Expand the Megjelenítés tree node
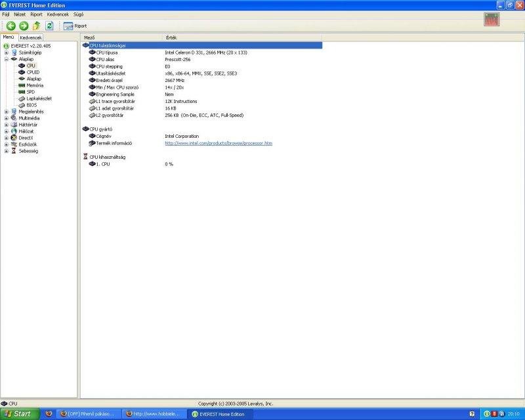The height and width of the screenshot is (420, 525). point(6,112)
